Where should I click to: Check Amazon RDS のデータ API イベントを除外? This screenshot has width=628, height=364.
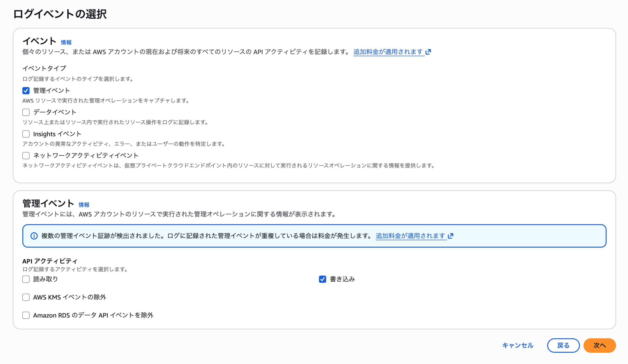[x=26, y=315]
